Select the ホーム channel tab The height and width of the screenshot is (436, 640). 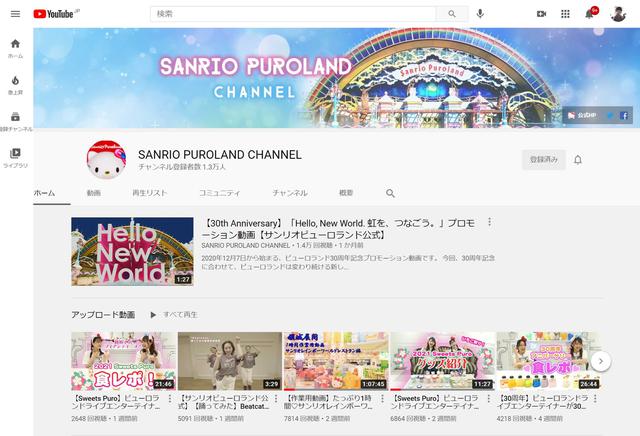pos(44,193)
